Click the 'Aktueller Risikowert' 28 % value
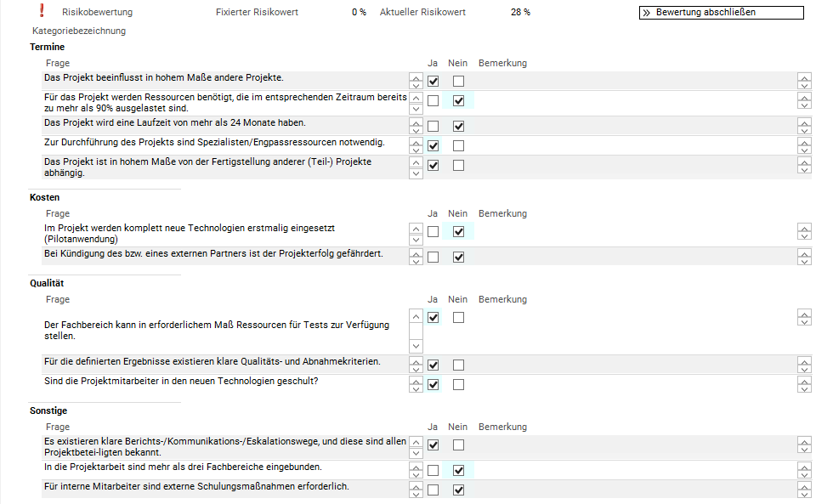The width and height of the screenshot is (816, 504). click(x=520, y=13)
